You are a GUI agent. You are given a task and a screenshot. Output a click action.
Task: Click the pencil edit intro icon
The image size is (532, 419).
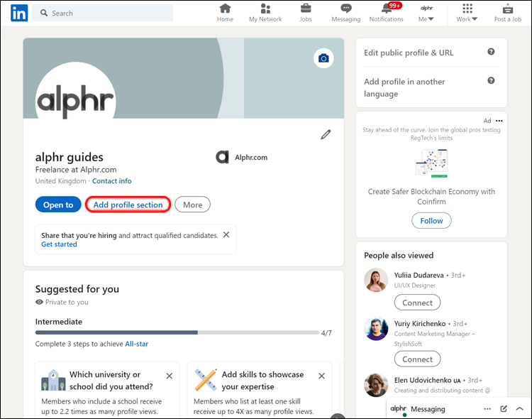(x=326, y=134)
